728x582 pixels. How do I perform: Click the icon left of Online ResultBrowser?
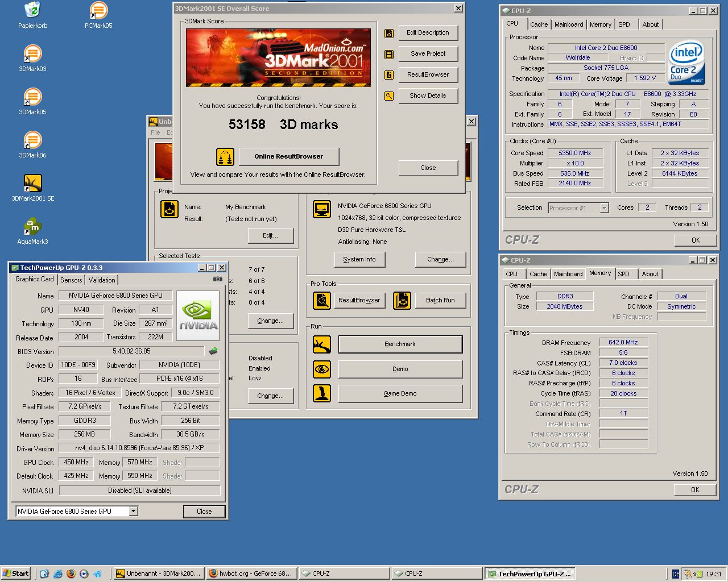pos(225,156)
